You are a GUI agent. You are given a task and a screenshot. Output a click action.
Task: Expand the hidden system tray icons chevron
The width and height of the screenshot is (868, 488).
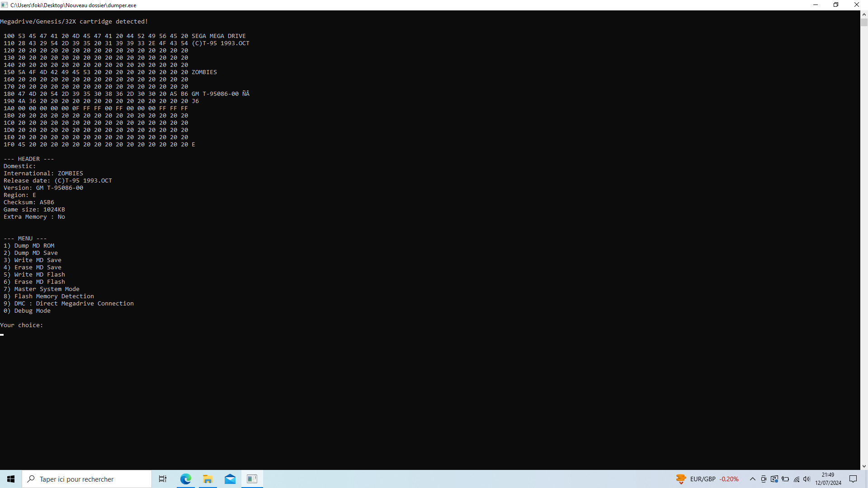(753, 479)
